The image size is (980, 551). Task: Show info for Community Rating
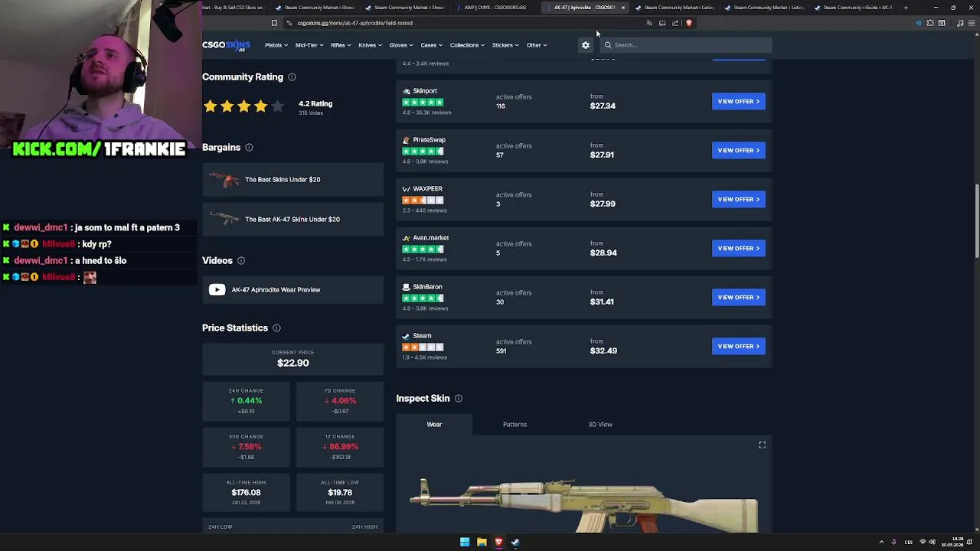coord(292,77)
